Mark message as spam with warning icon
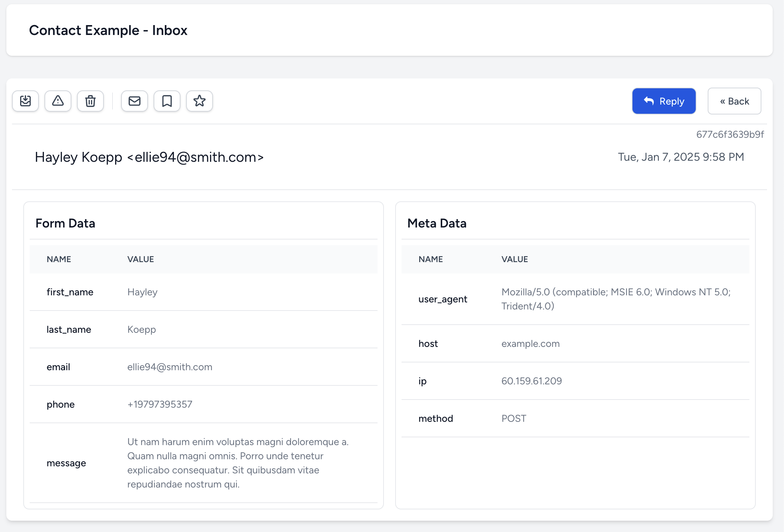Image resolution: width=784 pixels, height=532 pixels. pyautogui.click(x=58, y=101)
